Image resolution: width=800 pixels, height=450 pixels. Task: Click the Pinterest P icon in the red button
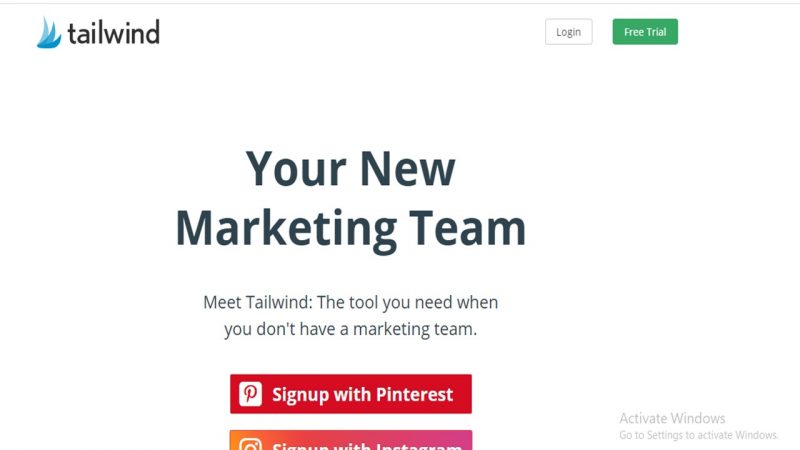tap(251, 394)
